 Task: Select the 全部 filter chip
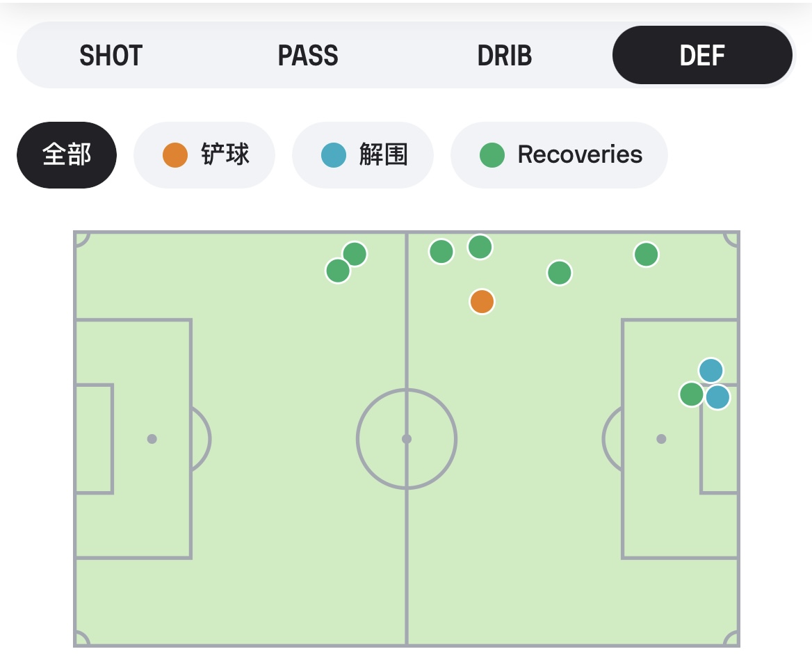pos(67,154)
